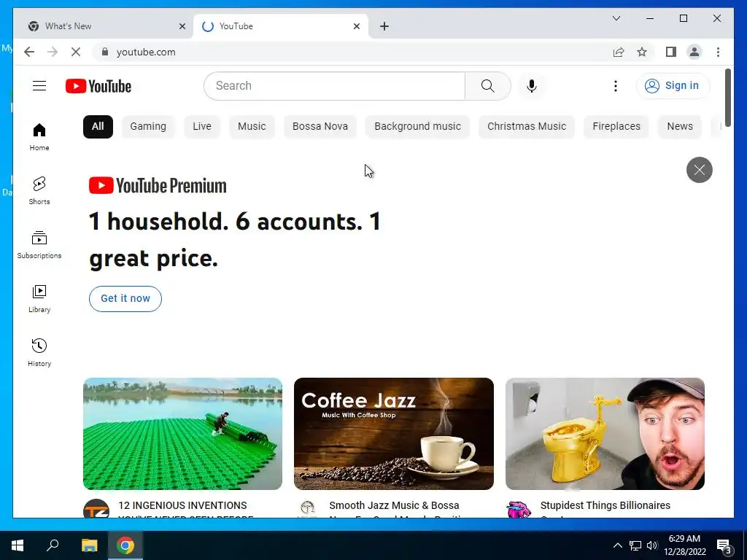Open the Windows Start menu
Viewport: 747px width, 560px height.
(18, 545)
